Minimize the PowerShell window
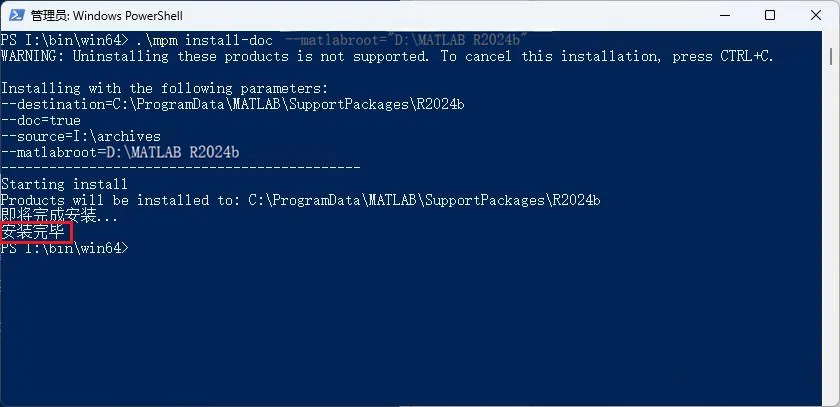Screen dimensions: 840x407 coord(724,16)
